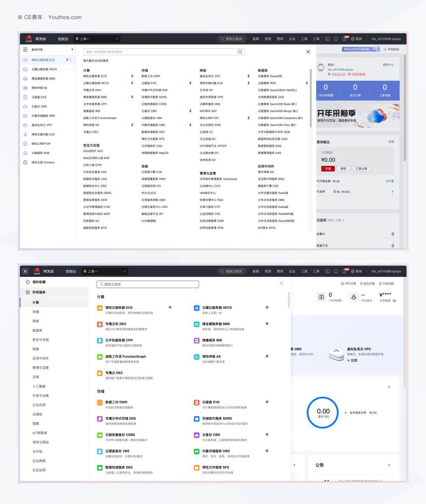
Task: Toggle favorite star for 弹性云服务器 ECS in lower list
Action: (170, 307)
